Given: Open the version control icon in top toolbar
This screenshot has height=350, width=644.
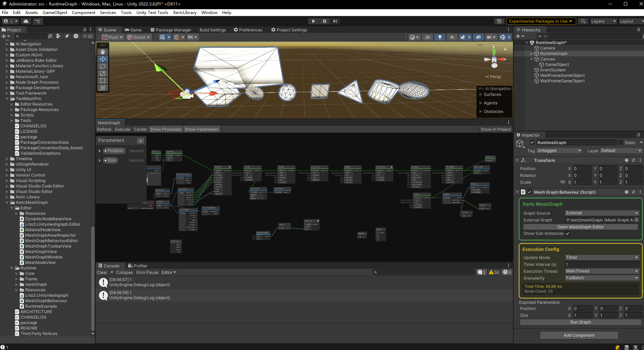Looking at the screenshot, I should pyautogui.click(x=38, y=21).
